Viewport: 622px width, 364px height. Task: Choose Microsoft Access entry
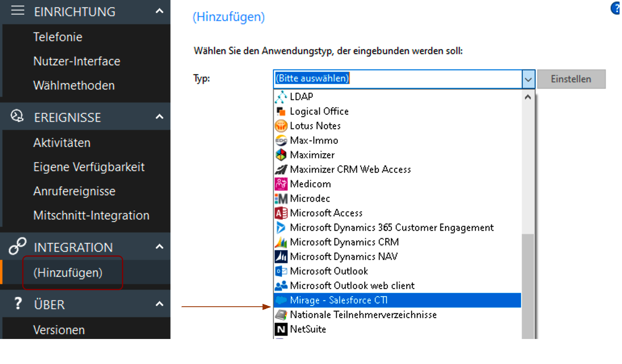point(397,213)
